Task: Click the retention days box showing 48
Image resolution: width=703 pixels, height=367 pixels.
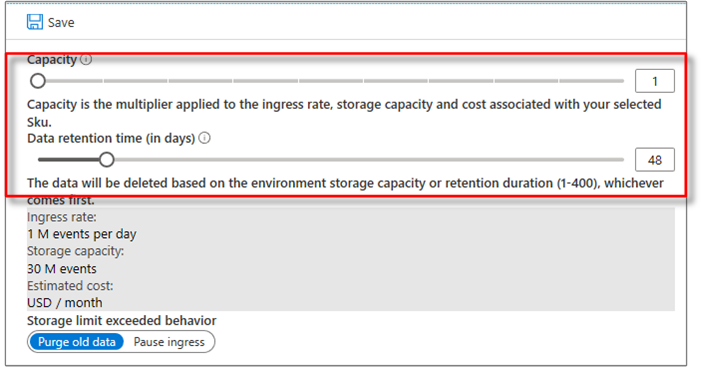Action: pyautogui.click(x=655, y=160)
